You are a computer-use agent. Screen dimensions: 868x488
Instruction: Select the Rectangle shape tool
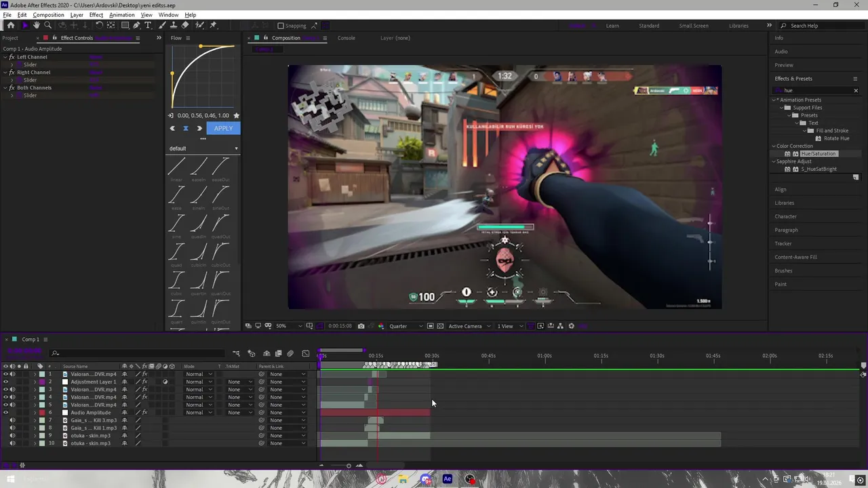point(125,25)
